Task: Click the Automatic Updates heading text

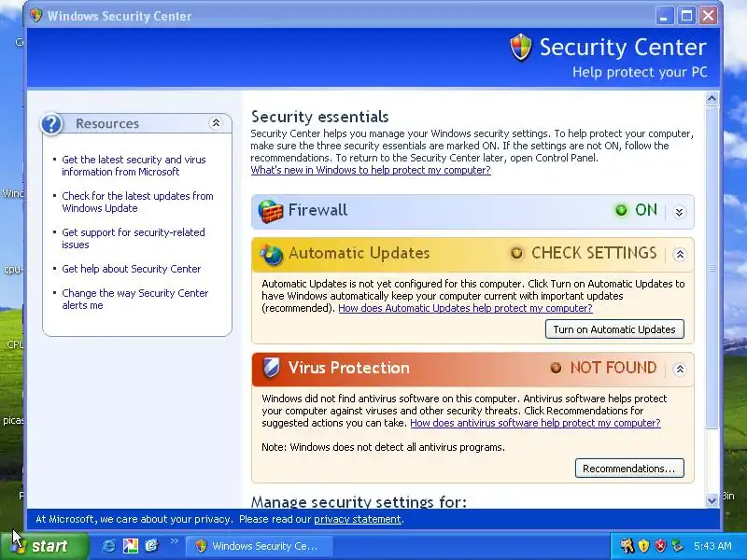Action: tap(359, 253)
